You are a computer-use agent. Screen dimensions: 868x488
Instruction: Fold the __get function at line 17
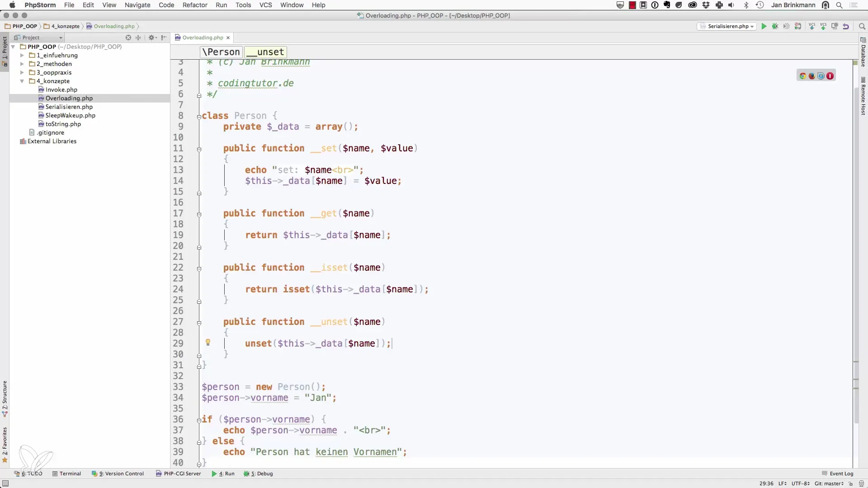(x=199, y=214)
